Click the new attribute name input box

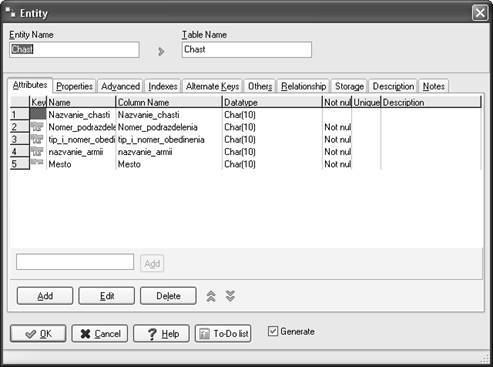click(75, 262)
